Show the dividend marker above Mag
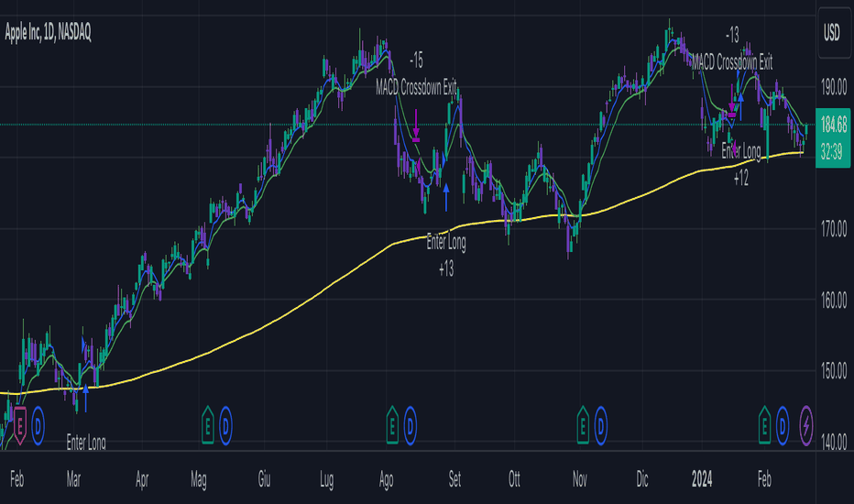Screen dimensions: 854x504 pyautogui.click(x=225, y=426)
